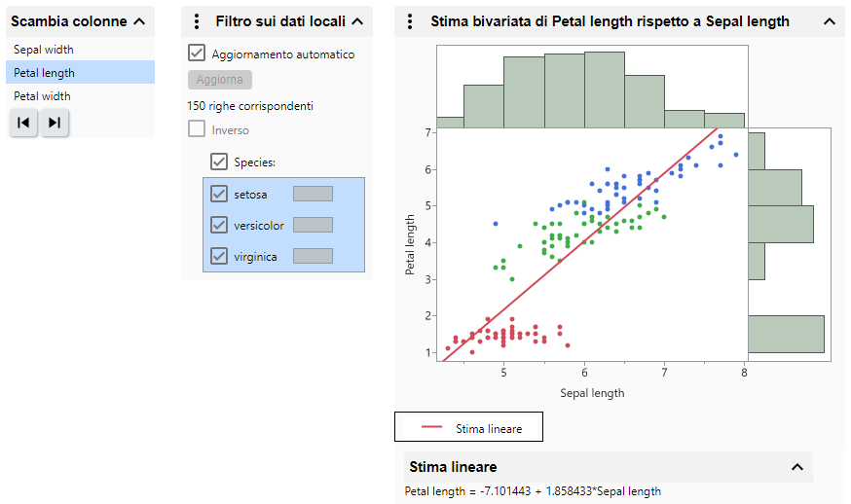This screenshot has height=504, width=851.
Task: Open the Stima bivariata three-dot menu
Action: click(x=410, y=20)
